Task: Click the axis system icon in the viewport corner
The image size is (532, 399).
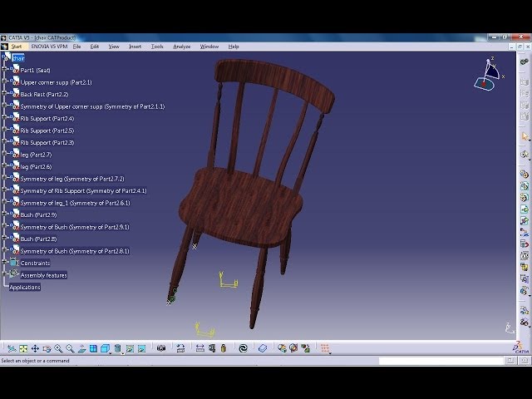Action: pos(510,328)
